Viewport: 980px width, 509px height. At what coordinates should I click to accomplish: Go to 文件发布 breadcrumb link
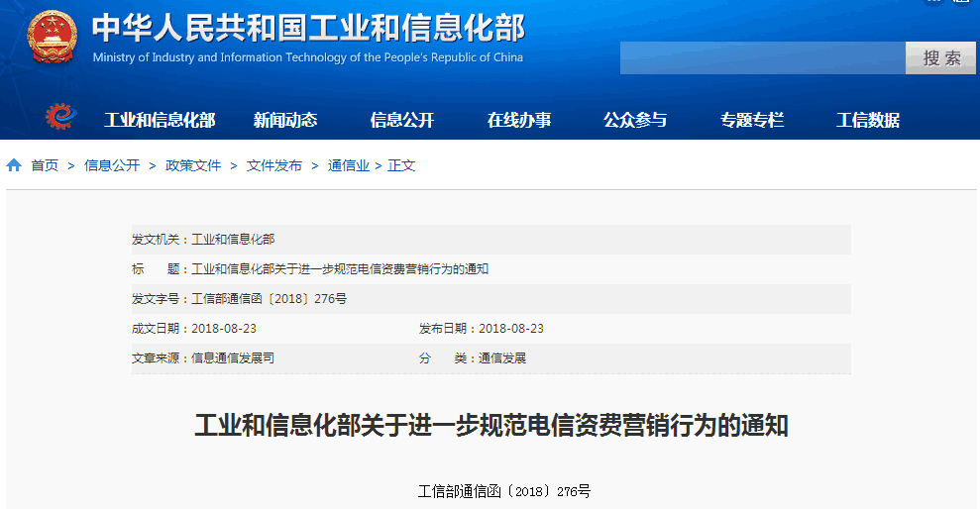click(274, 165)
